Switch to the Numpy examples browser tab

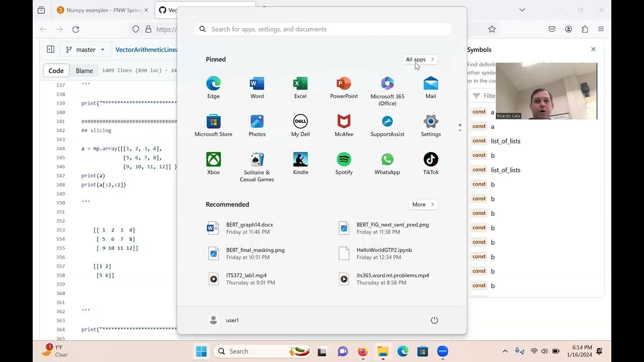103,10
